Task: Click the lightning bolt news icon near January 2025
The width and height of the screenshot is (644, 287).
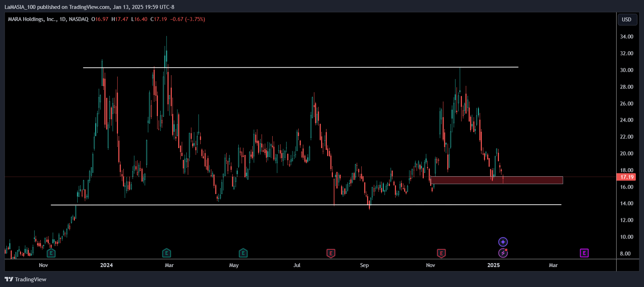Action: coord(503,253)
